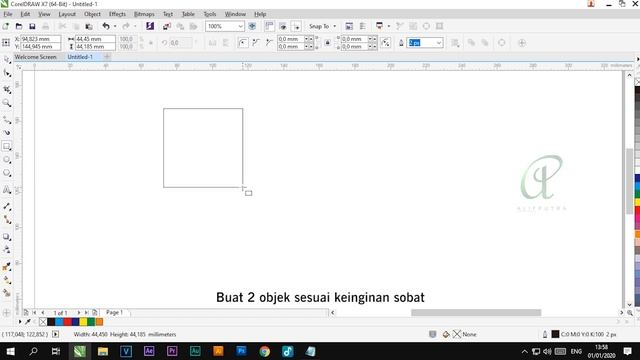
Task: Open the Search content icon
Action: coord(150,26)
